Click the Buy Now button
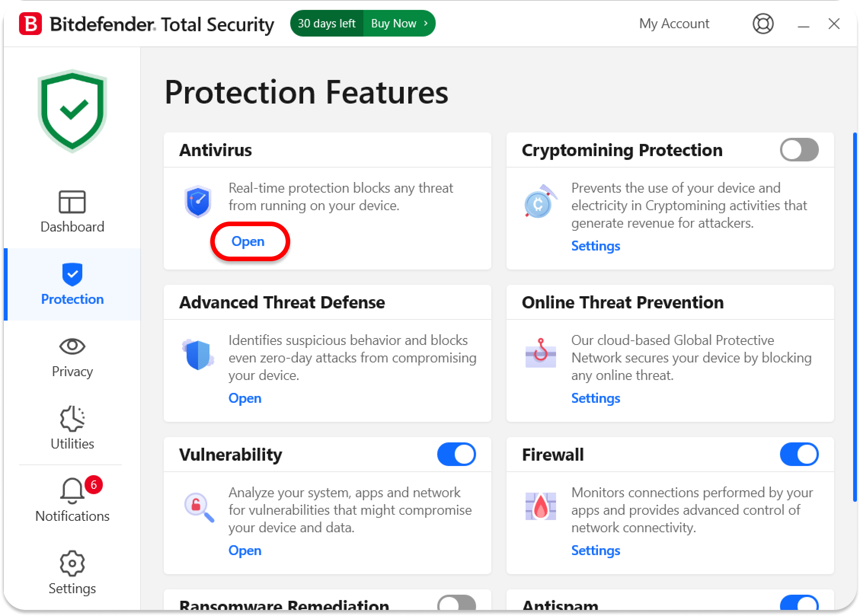Viewport: 860px width, 616px height. [x=399, y=24]
